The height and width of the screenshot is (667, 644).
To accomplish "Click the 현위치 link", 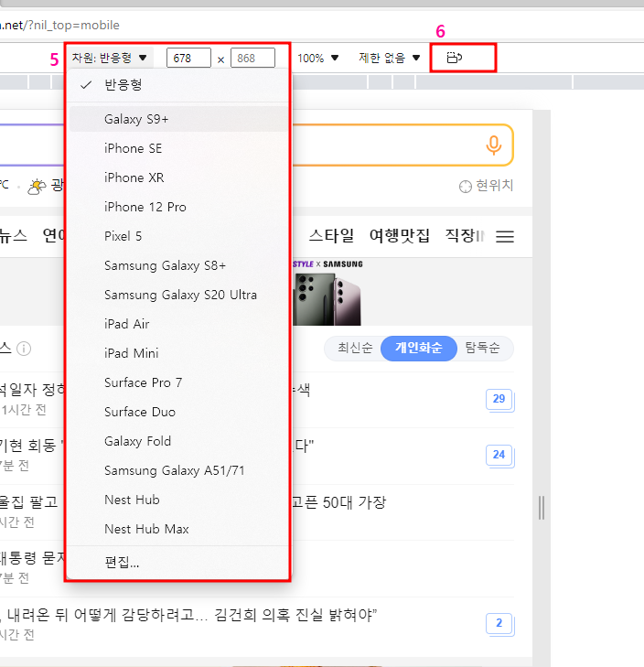I will coord(494,186).
